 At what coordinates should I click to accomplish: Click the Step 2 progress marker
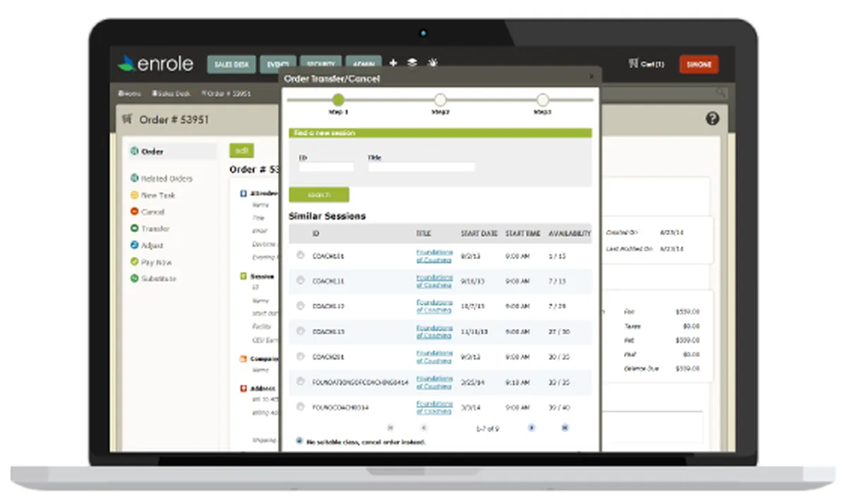click(x=440, y=100)
